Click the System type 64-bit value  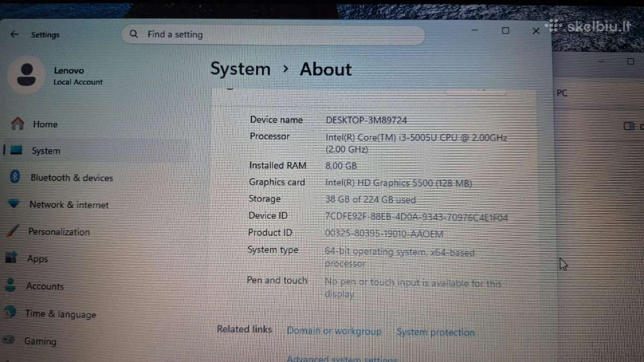click(x=399, y=257)
